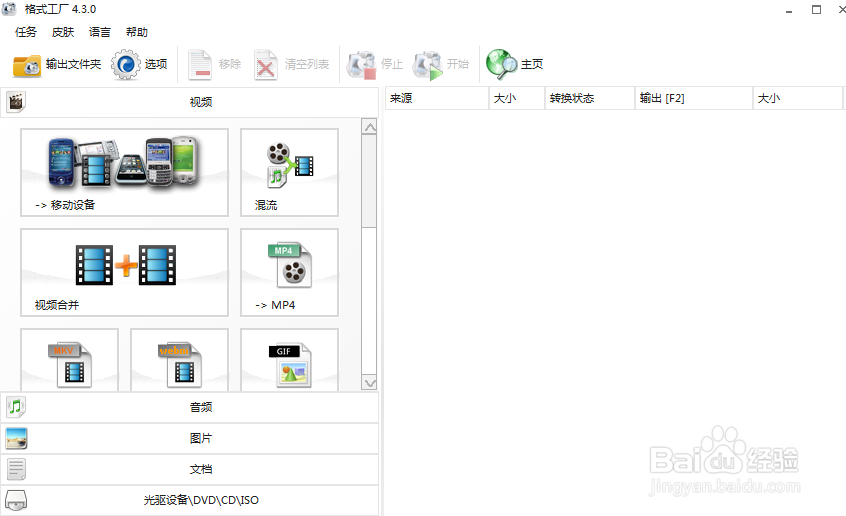This screenshot has height=516, width=846.
Task: Open the 任务 menu
Action: (x=26, y=32)
